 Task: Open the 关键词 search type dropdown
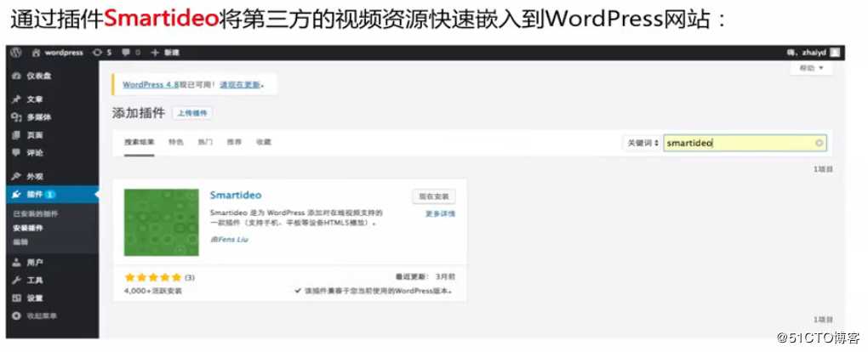point(642,143)
